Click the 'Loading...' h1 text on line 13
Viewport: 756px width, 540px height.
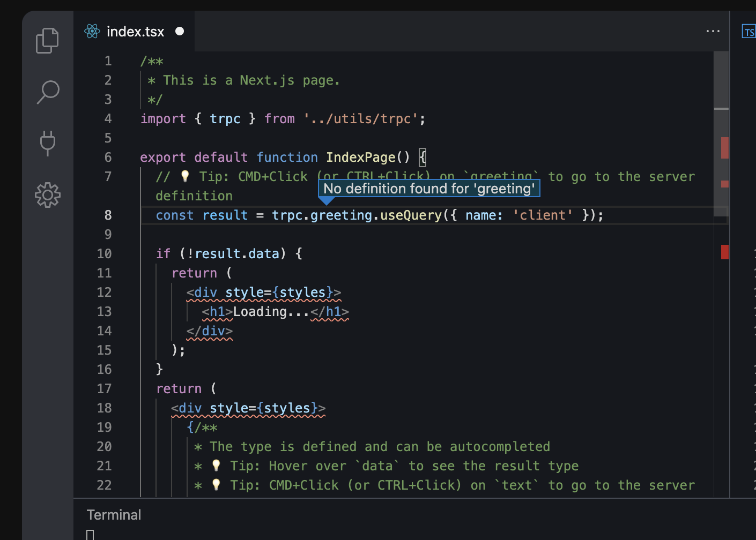[270, 311]
